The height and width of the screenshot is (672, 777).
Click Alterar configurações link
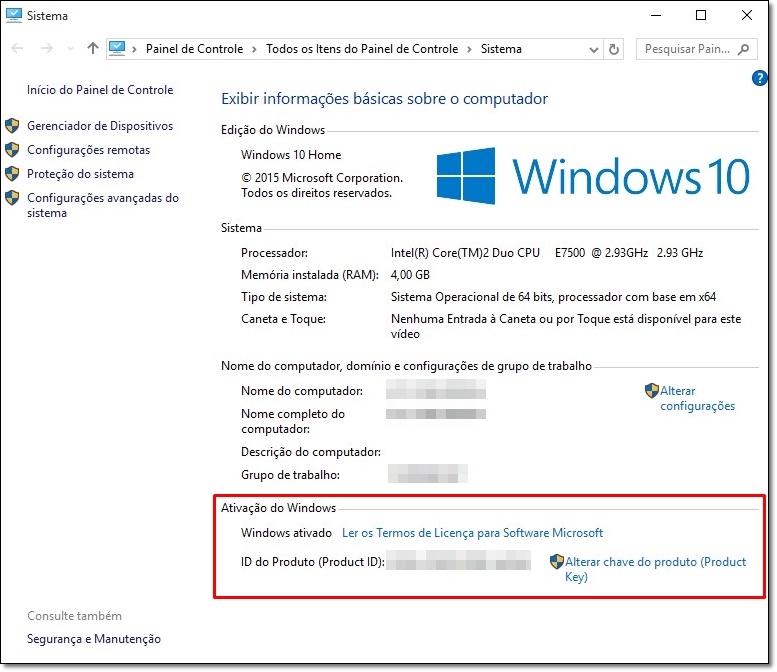pyautogui.click(x=697, y=398)
